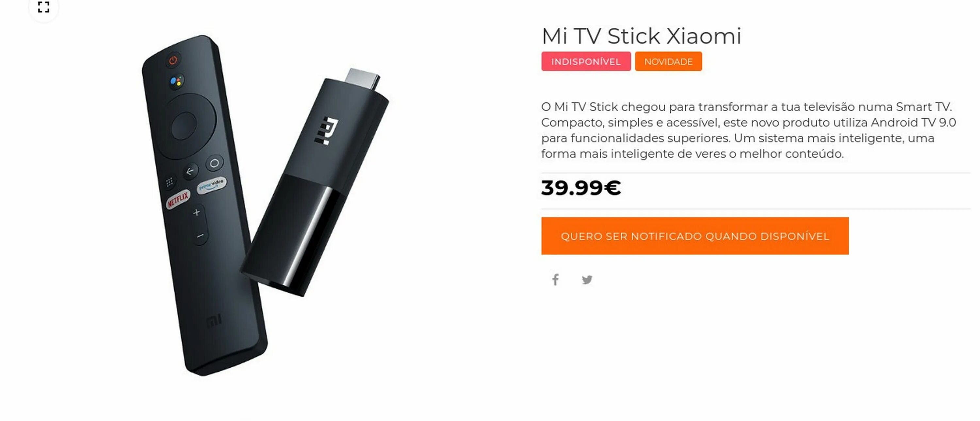
Task: Click the remote's central D-pad select button
Action: tap(184, 126)
